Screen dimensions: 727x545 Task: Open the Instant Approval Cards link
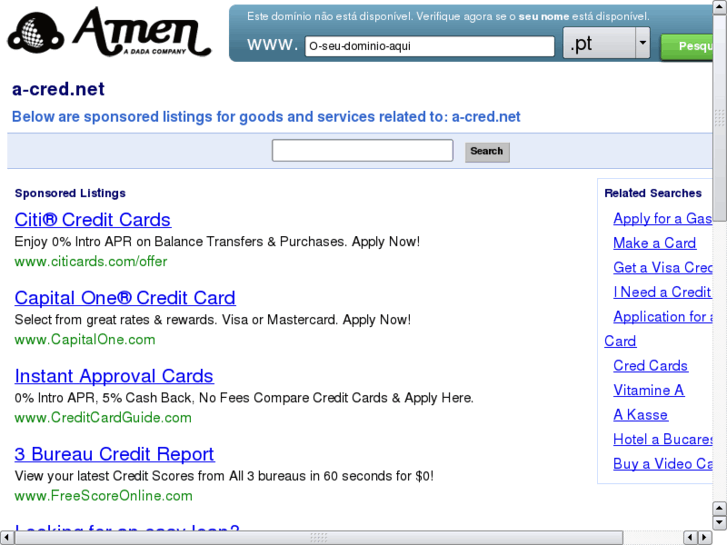click(114, 376)
